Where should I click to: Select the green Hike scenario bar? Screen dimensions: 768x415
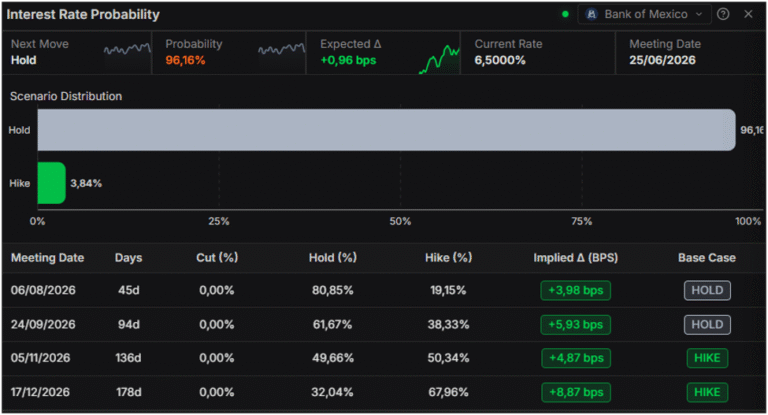pos(51,183)
